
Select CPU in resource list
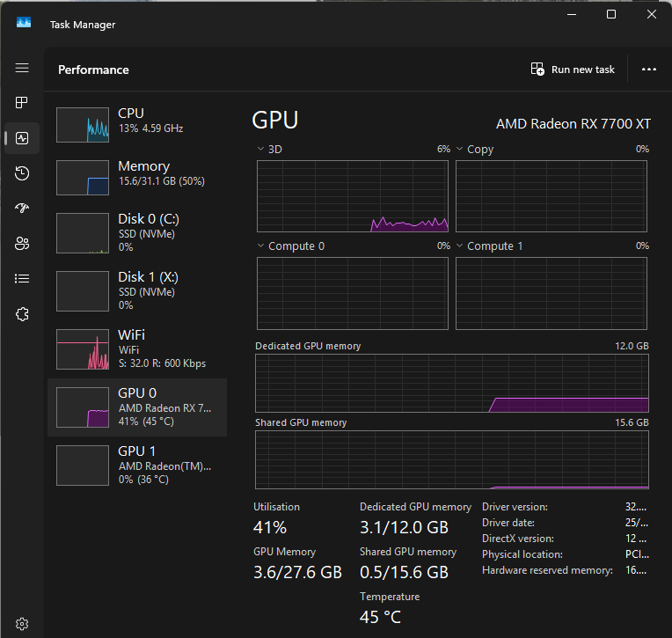pyautogui.click(x=137, y=124)
